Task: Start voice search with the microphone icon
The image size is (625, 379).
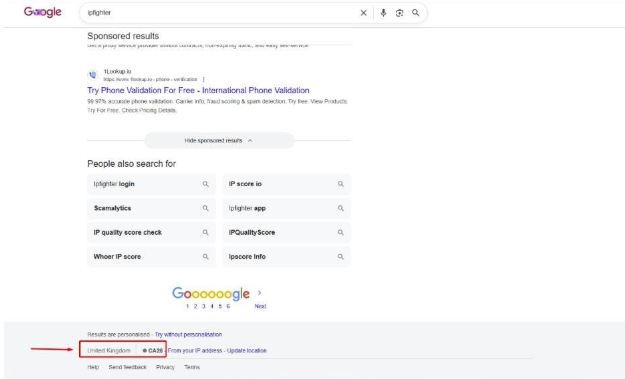Action: (x=383, y=13)
